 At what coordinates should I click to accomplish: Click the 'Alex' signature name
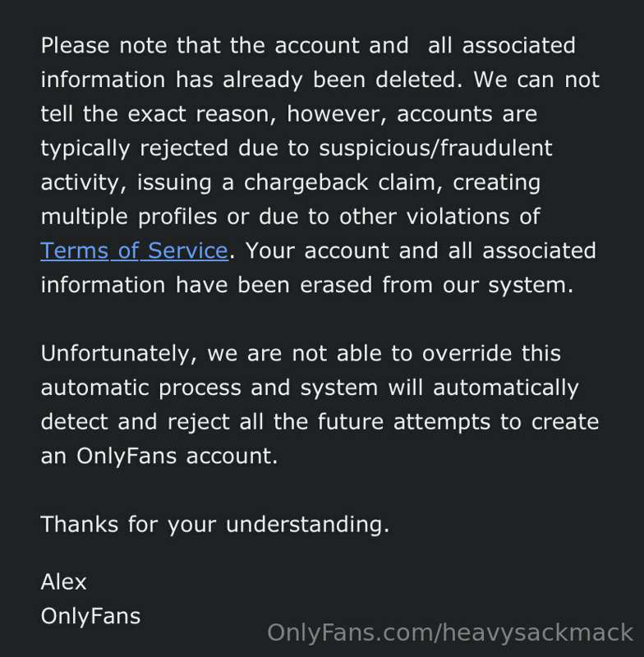(63, 581)
